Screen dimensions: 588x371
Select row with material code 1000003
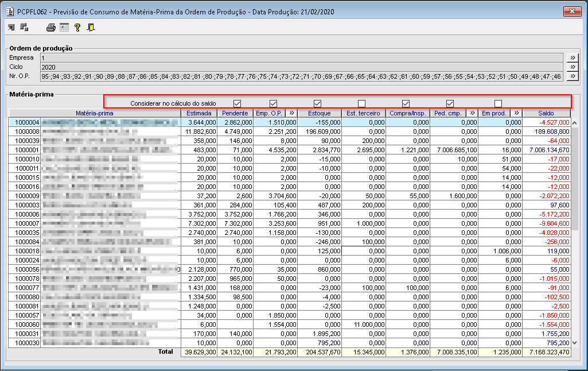[x=290, y=205]
